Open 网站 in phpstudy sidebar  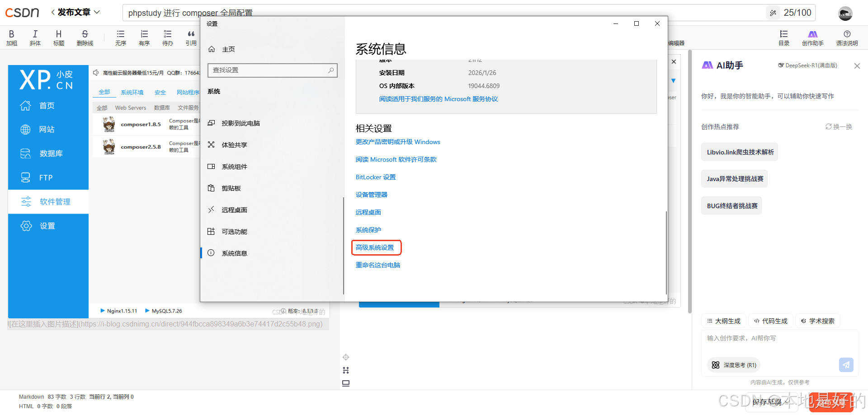click(x=48, y=130)
